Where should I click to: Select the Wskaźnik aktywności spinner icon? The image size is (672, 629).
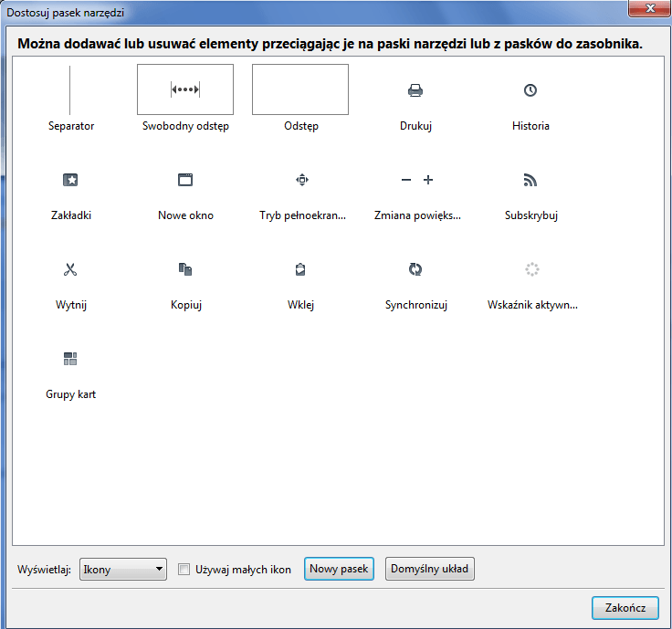click(532, 269)
